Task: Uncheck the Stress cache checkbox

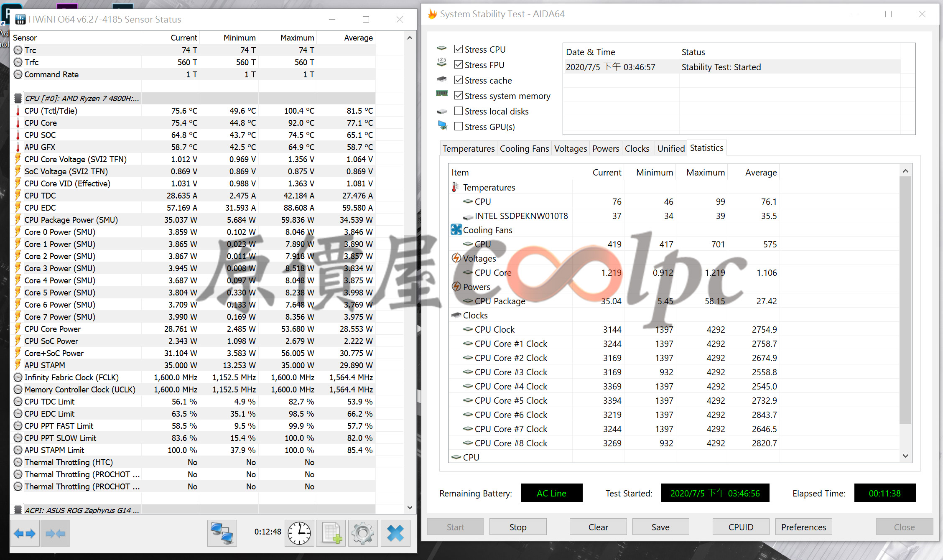Action: click(x=459, y=80)
